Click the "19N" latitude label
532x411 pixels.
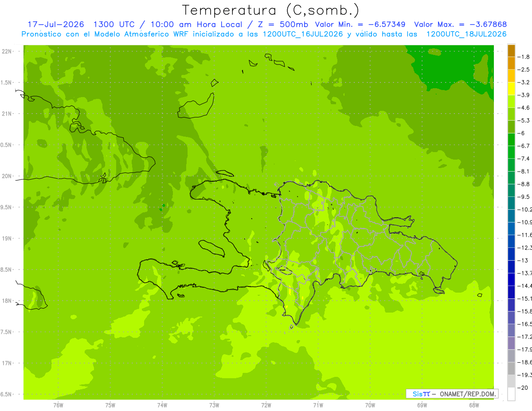point(7,239)
